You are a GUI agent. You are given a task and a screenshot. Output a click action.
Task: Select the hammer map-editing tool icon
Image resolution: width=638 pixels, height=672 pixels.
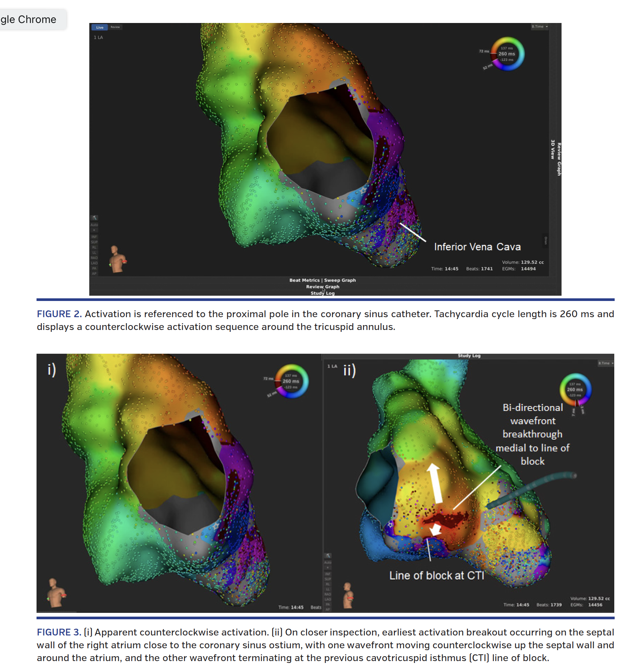(x=95, y=218)
